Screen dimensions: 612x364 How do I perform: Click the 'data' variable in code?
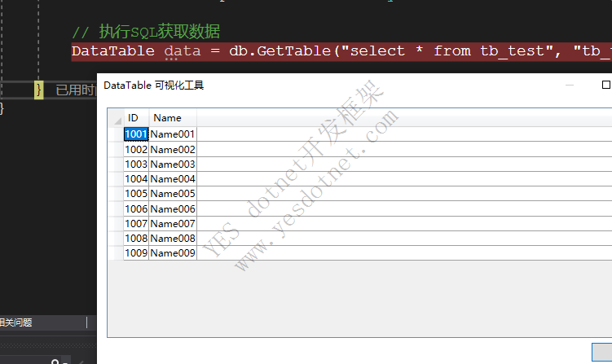tap(183, 51)
